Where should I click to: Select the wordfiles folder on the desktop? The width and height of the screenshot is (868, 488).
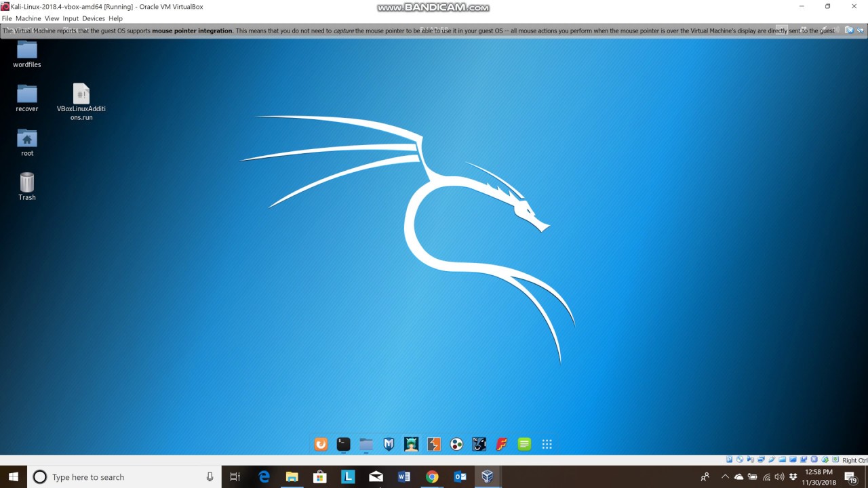tap(27, 54)
